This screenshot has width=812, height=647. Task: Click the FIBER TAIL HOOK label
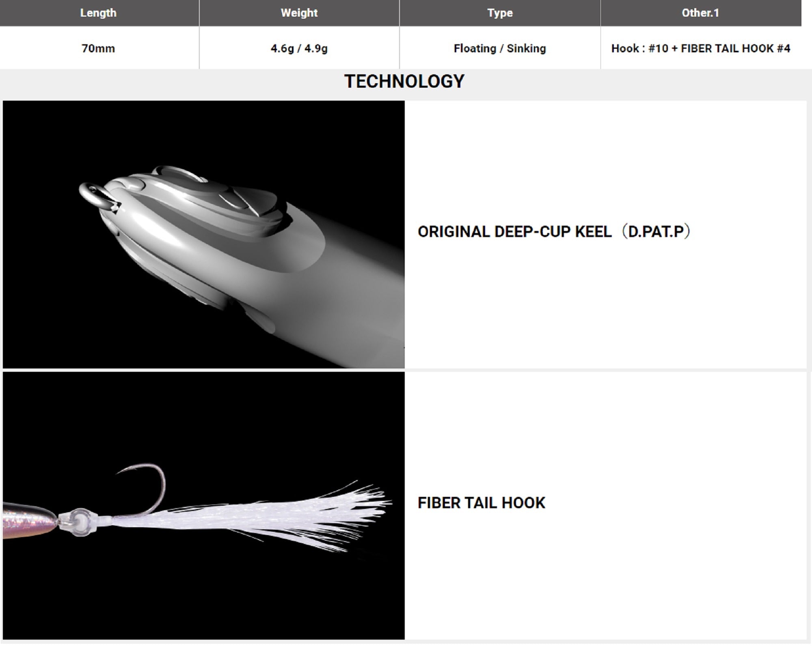pyautogui.click(x=481, y=503)
